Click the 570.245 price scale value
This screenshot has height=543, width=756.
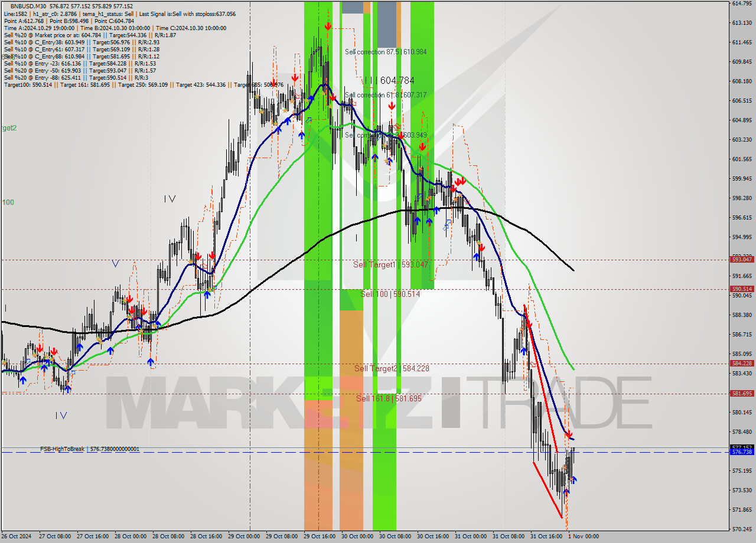point(741,529)
